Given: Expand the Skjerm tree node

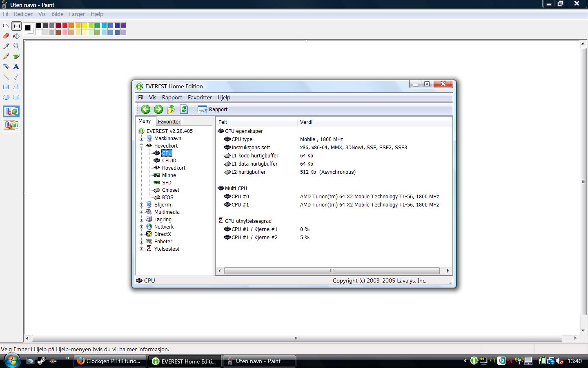Looking at the screenshot, I should pos(141,205).
